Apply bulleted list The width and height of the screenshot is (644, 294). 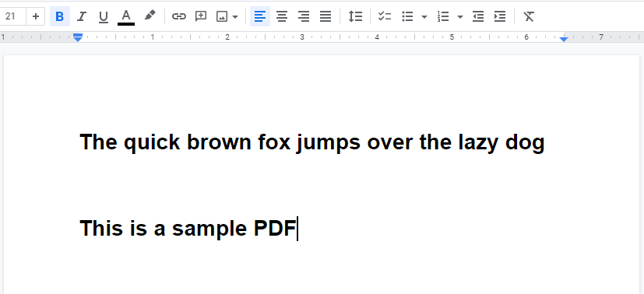click(x=407, y=16)
